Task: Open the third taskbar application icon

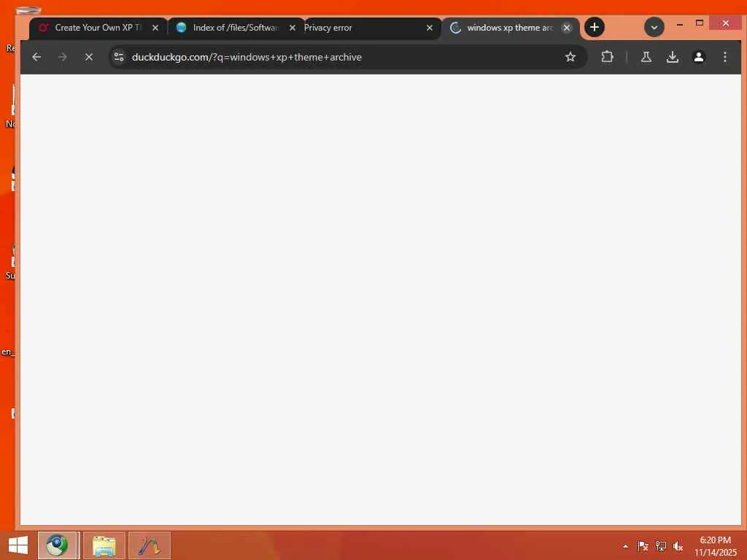Action: [149, 545]
